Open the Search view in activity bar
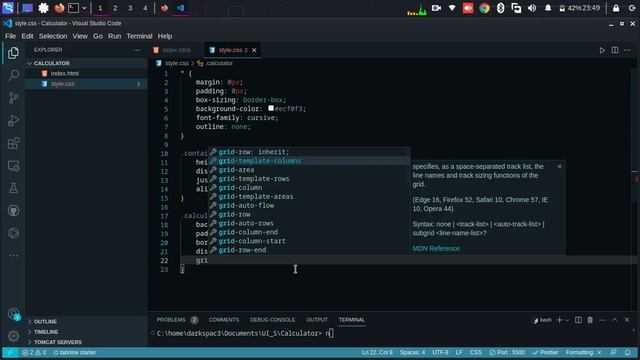640x360 pixels. [13, 75]
